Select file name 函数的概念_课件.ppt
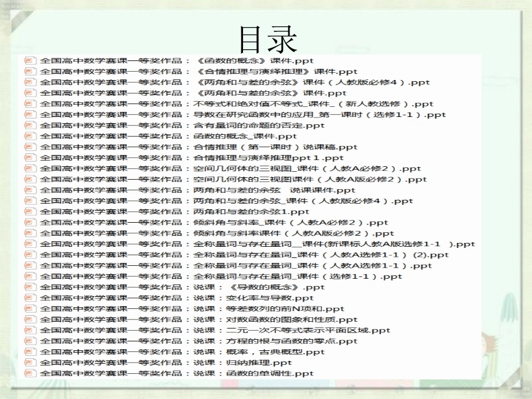This screenshot has width=532, height=399. click(x=169, y=137)
